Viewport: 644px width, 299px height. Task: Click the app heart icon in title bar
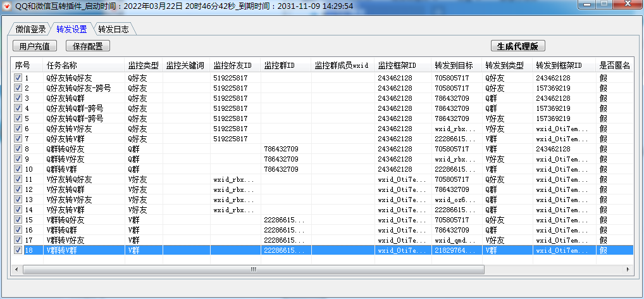coord(8,6)
